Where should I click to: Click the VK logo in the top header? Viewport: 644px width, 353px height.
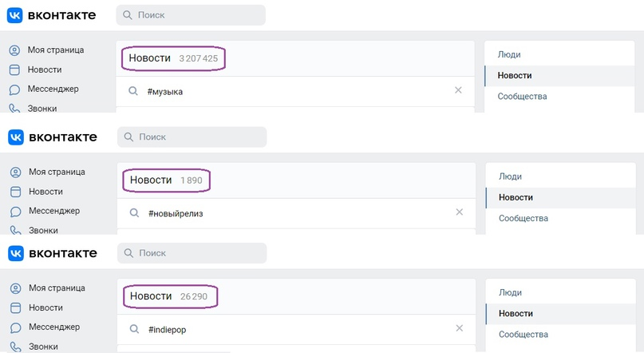pyautogui.click(x=15, y=15)
